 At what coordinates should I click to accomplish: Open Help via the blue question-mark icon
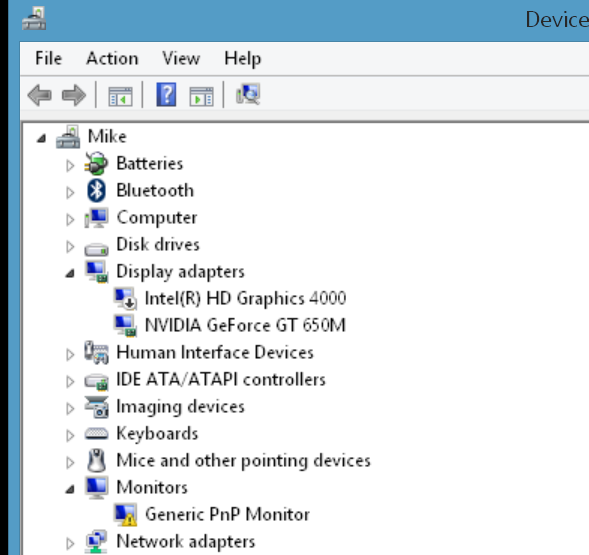166,95
